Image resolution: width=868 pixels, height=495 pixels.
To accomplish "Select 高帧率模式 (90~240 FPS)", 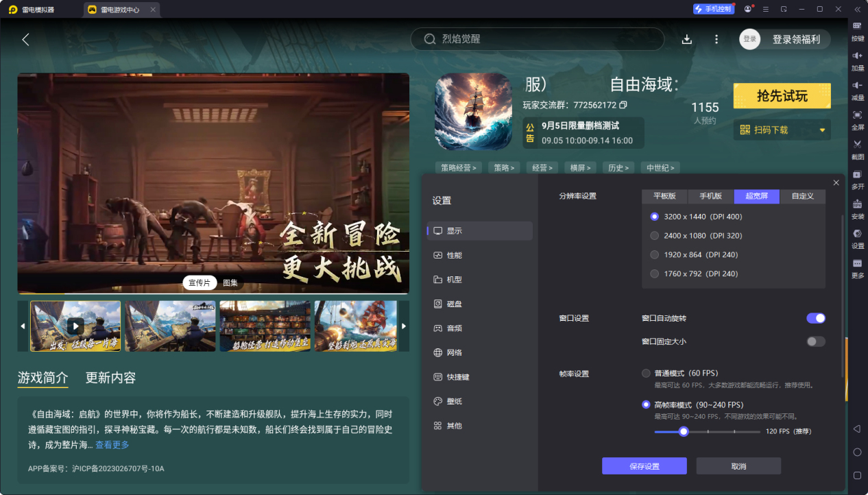I will (646, 405).
